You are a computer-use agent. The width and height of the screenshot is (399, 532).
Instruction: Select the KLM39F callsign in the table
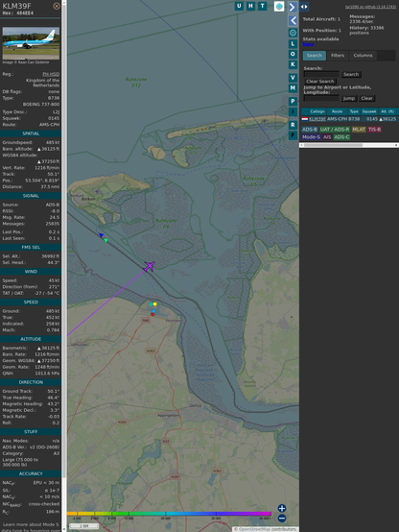pyautogui.click(x=317, y=119)
